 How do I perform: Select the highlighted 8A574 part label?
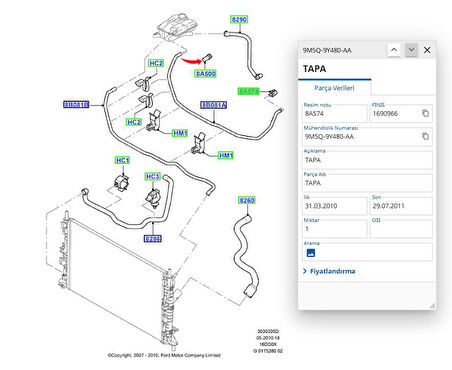(x=248, y=91)
